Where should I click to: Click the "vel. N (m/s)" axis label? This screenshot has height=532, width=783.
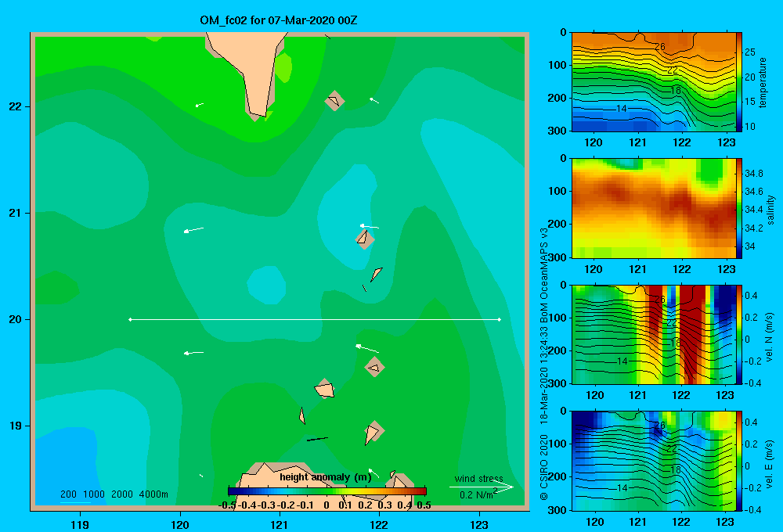tap(769, 337)
